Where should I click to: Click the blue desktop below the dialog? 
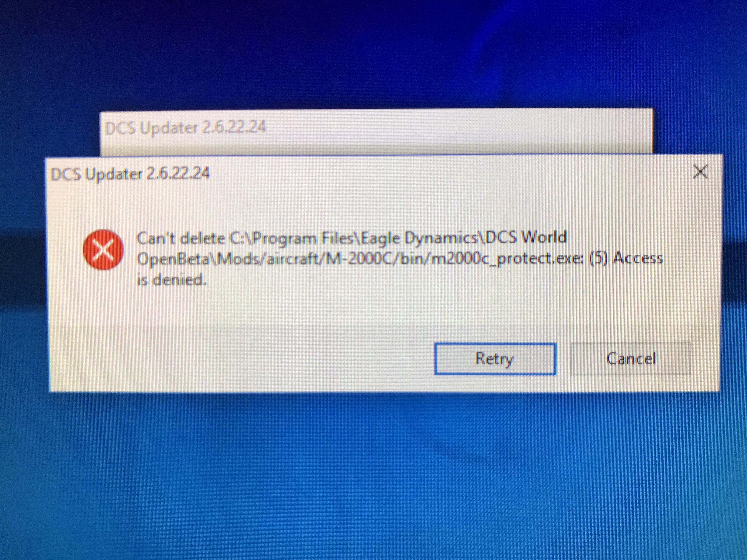372,473
